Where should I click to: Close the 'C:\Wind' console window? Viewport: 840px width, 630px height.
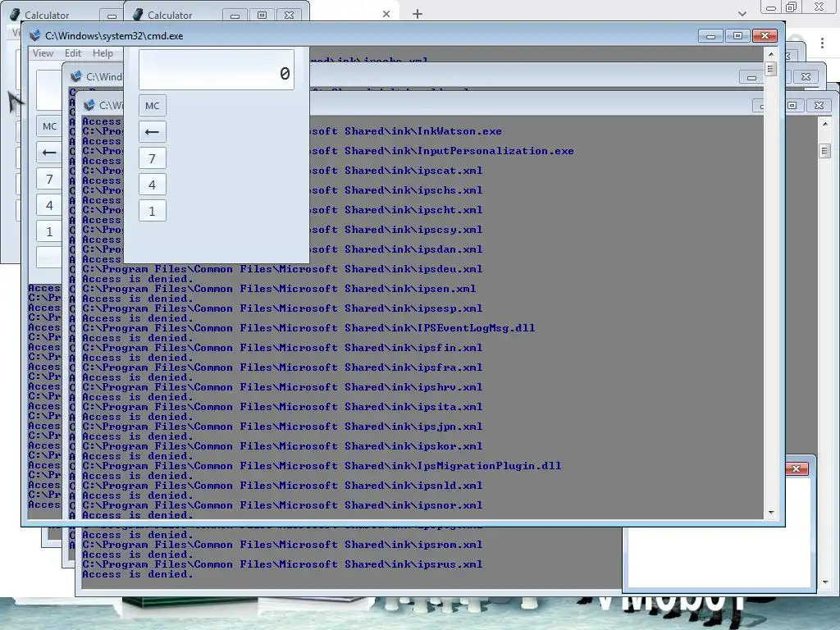[x=806, y=77]
